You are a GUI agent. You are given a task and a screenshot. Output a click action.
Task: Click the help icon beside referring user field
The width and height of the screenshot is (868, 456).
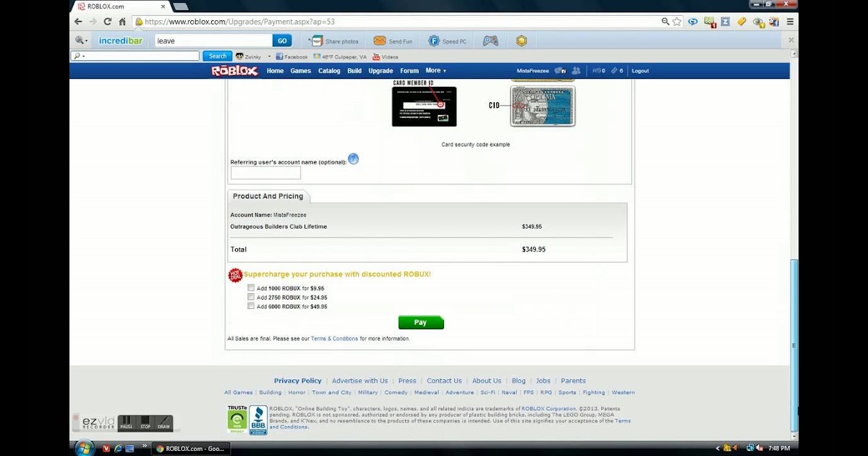pos(354,159)
